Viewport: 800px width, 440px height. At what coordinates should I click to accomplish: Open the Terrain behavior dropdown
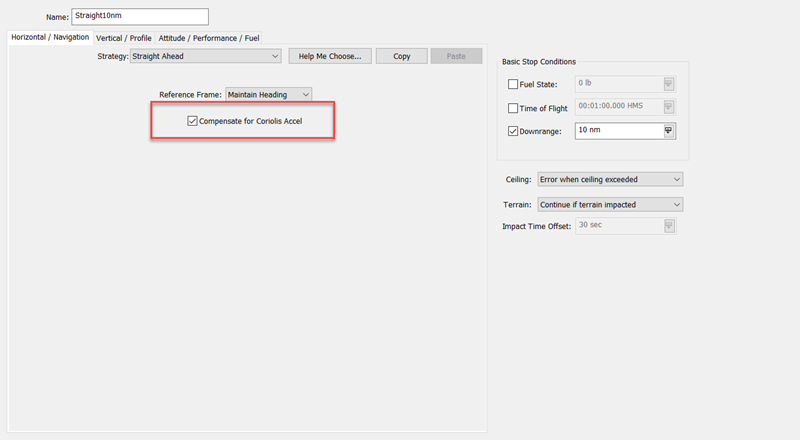[610, 204]
